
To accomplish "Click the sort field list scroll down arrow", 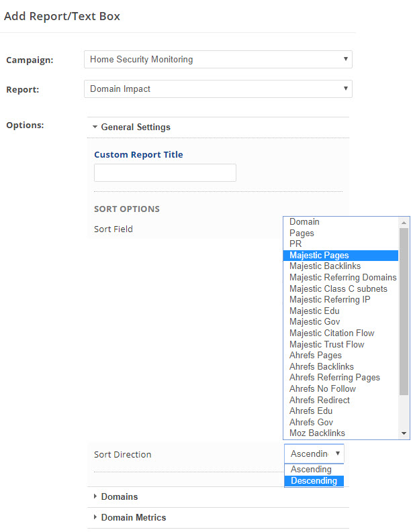I will [x=404, y=434].
